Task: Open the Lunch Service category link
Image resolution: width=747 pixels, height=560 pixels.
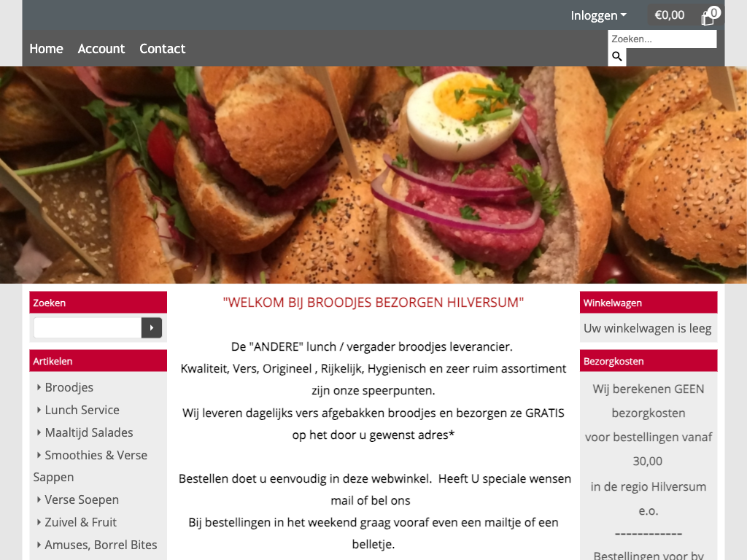Action: click(x=82, y=410)
